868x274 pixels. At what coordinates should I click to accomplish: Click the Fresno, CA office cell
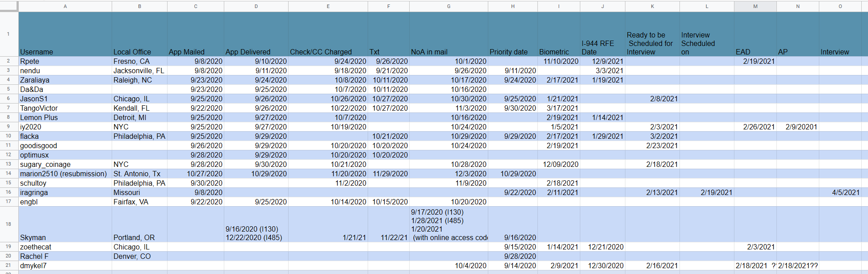coord(139,61)
